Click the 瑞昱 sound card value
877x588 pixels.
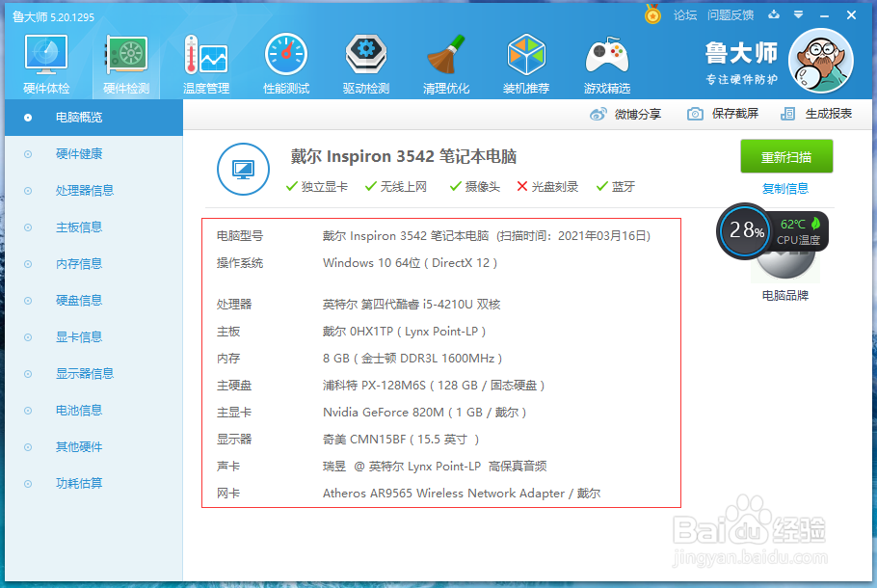coord(435,466)
